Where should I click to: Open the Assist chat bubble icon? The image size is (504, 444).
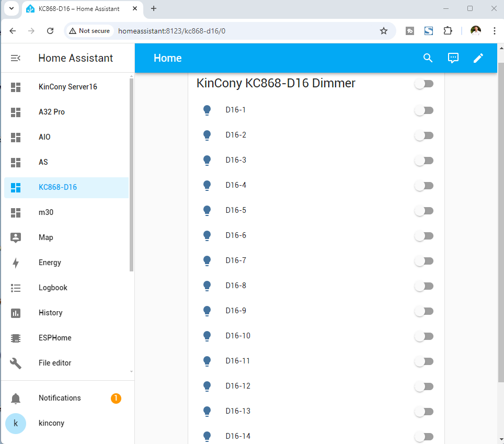point(453,58)
